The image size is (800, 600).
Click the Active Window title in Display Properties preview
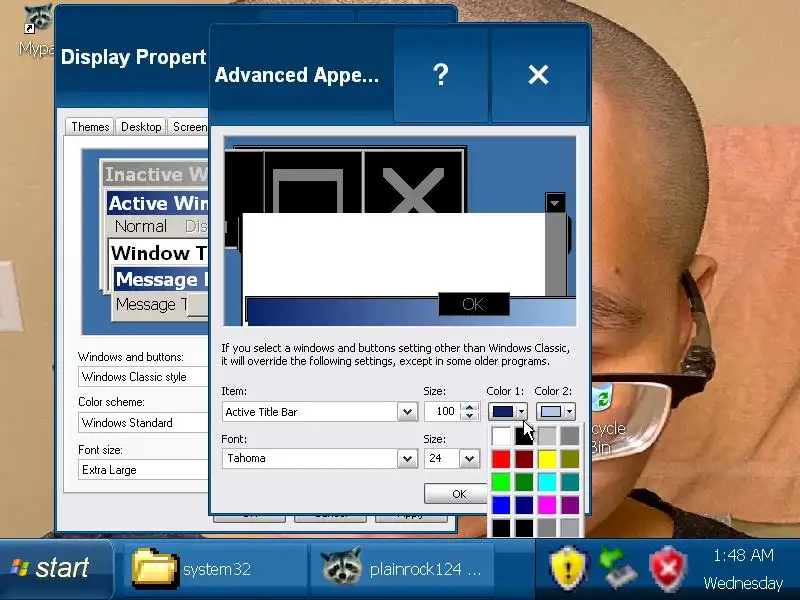coord(157,203)
